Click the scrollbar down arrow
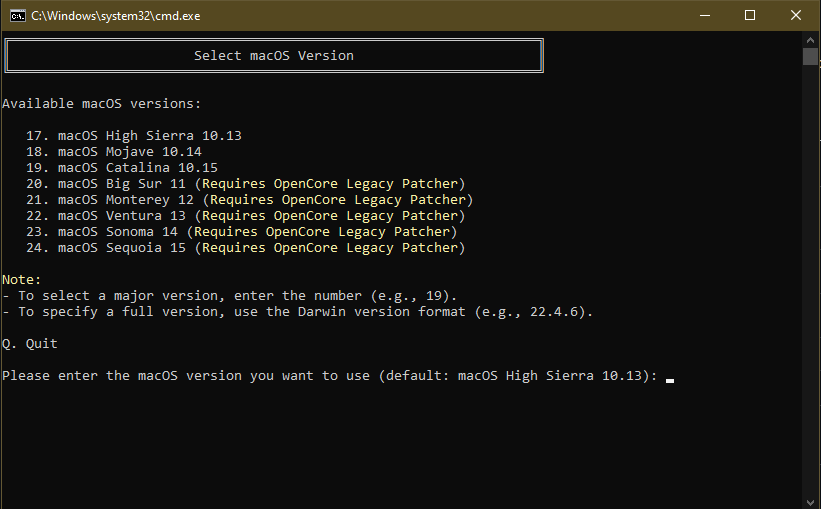The height and width of the screenshot is (509, 821). [810, 500]
